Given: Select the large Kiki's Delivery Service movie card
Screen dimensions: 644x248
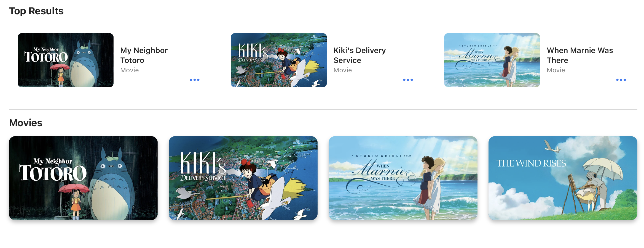Looking at the screenshot, I should (243, 178).
